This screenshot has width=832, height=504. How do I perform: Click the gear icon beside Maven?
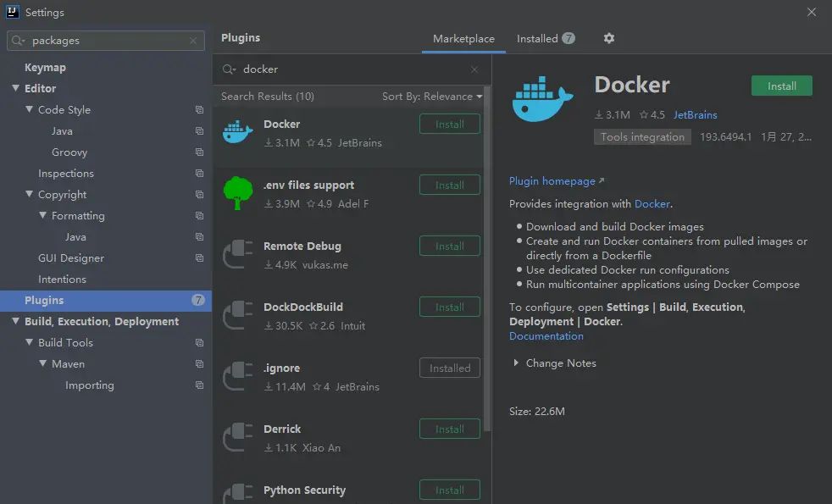199,363
